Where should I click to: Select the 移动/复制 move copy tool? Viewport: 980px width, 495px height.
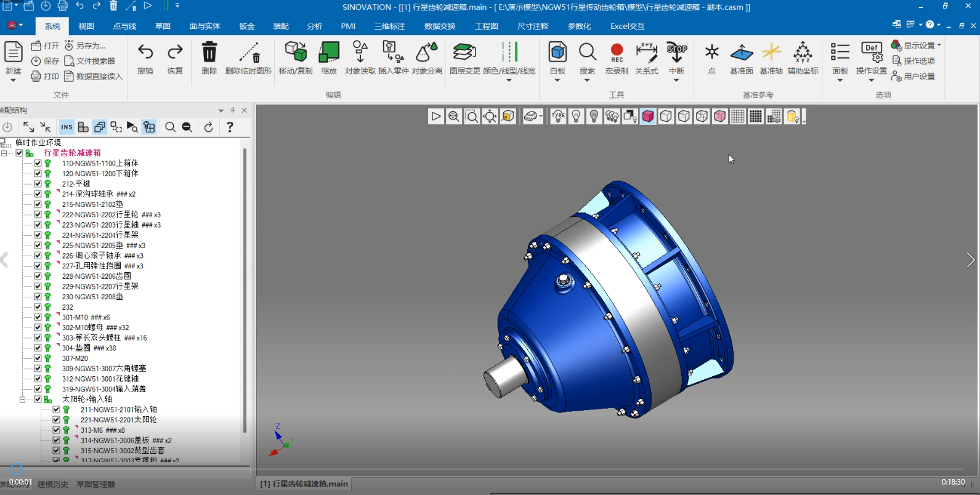point(296,53)
